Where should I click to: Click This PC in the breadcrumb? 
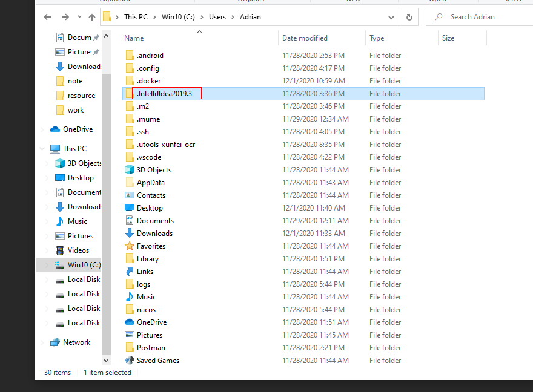click(x=136, y=17)
